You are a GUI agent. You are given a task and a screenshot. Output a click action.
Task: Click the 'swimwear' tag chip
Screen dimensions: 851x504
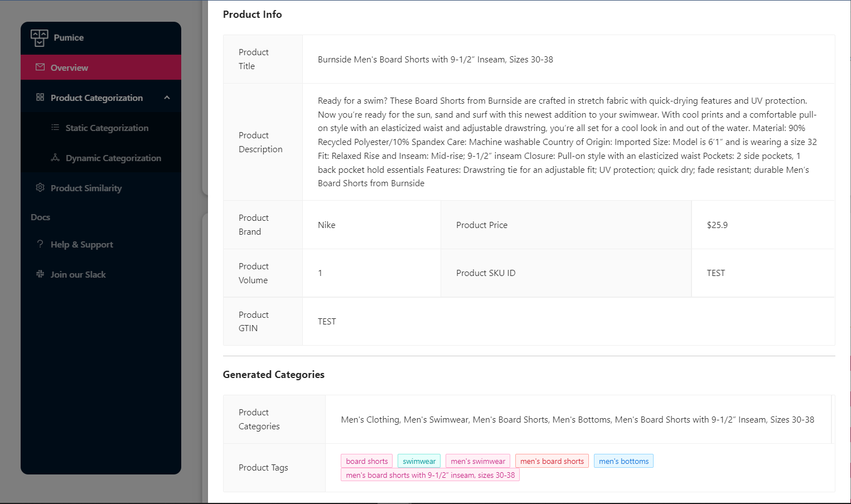click(x=419, y=461)
